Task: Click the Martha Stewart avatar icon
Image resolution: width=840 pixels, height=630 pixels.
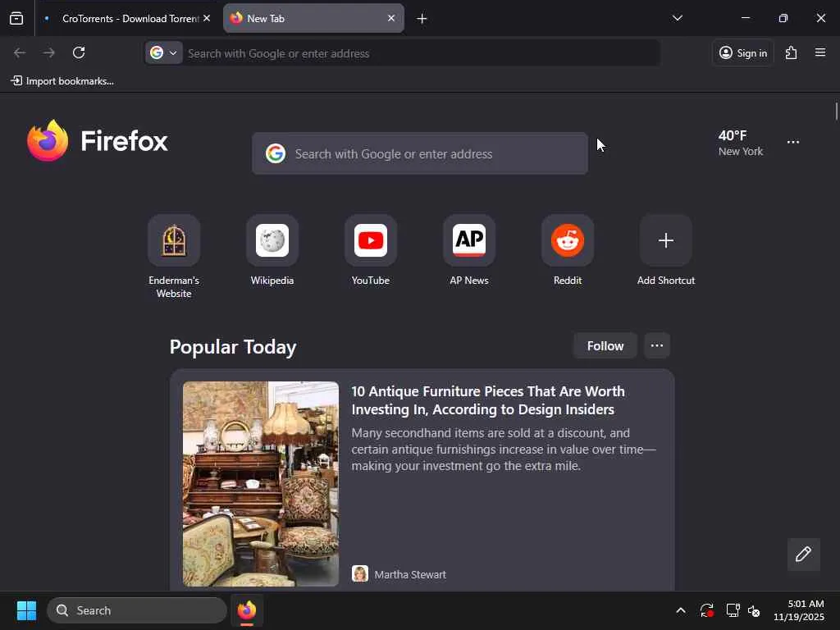Action: pyautogui.click(x=360, y=573)
